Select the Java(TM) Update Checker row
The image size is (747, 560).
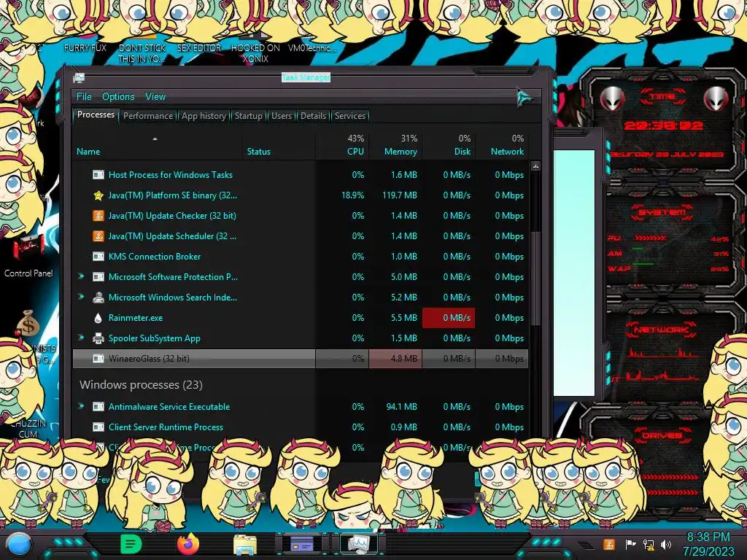[x=300, y=216]
